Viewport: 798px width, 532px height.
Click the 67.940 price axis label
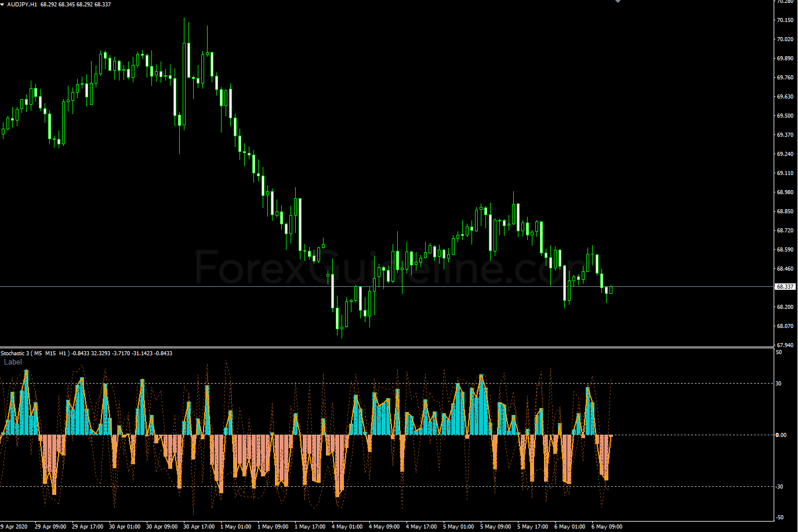785,345
